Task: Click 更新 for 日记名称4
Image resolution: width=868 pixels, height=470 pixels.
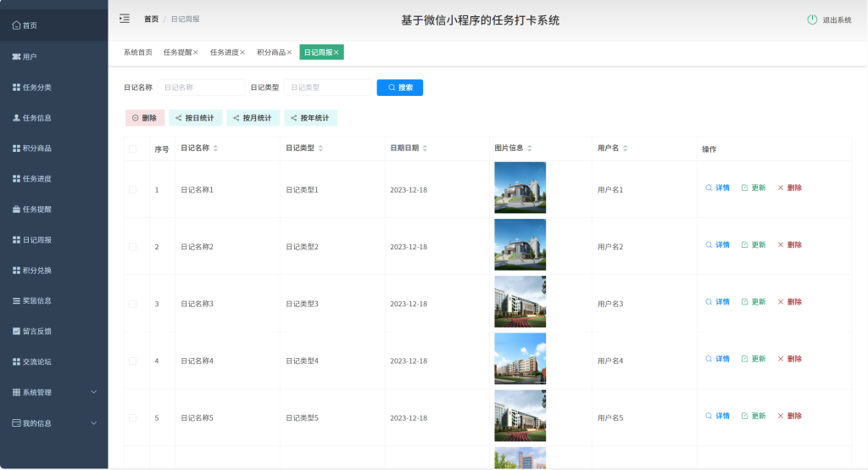Action: coord(754,359)
